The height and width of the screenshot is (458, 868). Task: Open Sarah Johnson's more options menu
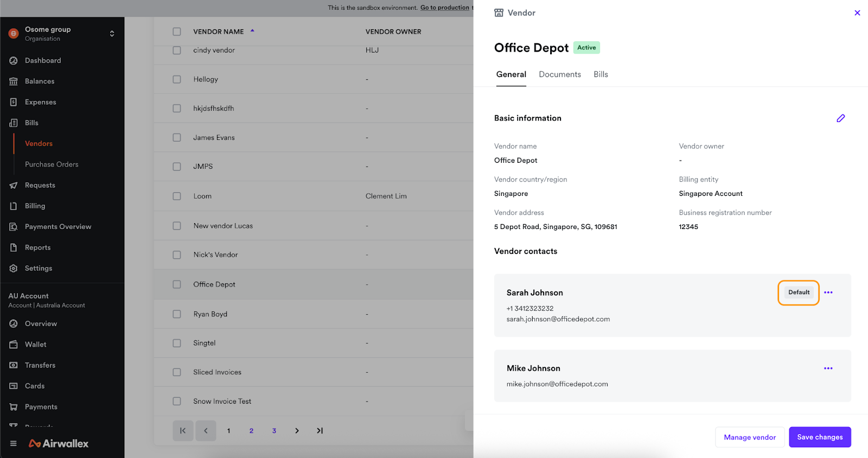click(x=828, y=292)
